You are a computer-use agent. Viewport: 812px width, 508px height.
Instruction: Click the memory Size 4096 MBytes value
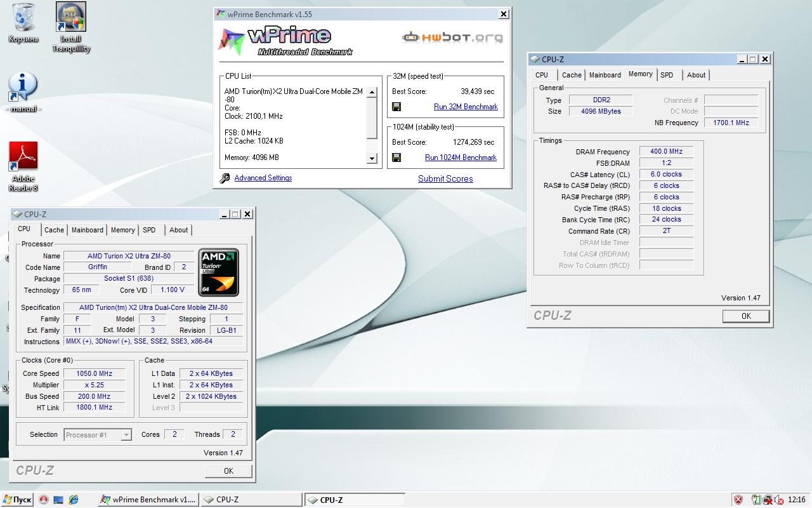tap(600, 111)
